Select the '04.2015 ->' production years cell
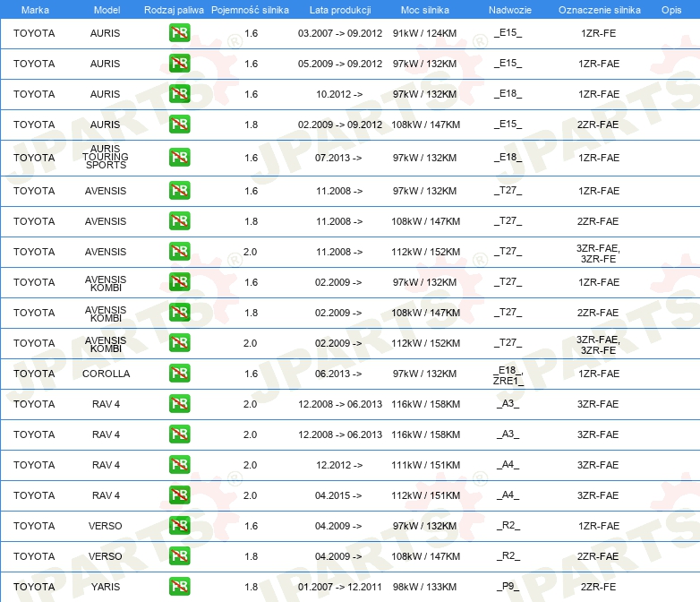 coord(338,495)
